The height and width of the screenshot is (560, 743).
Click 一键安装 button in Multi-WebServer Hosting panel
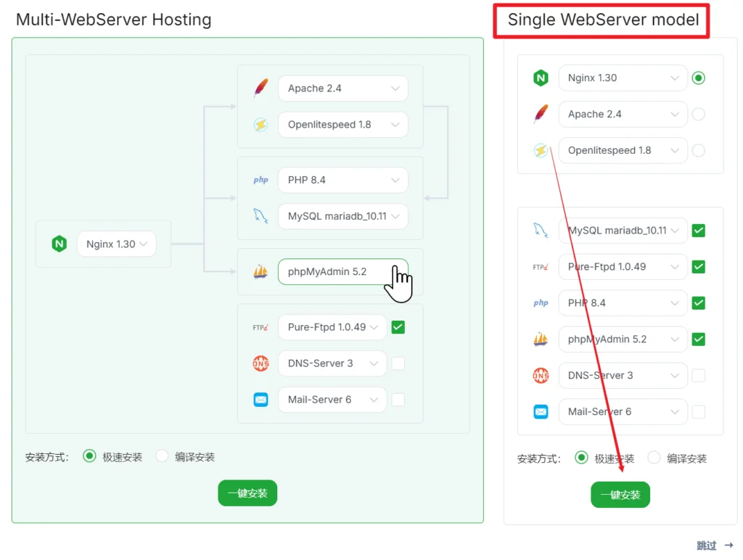tap(247, 493)
